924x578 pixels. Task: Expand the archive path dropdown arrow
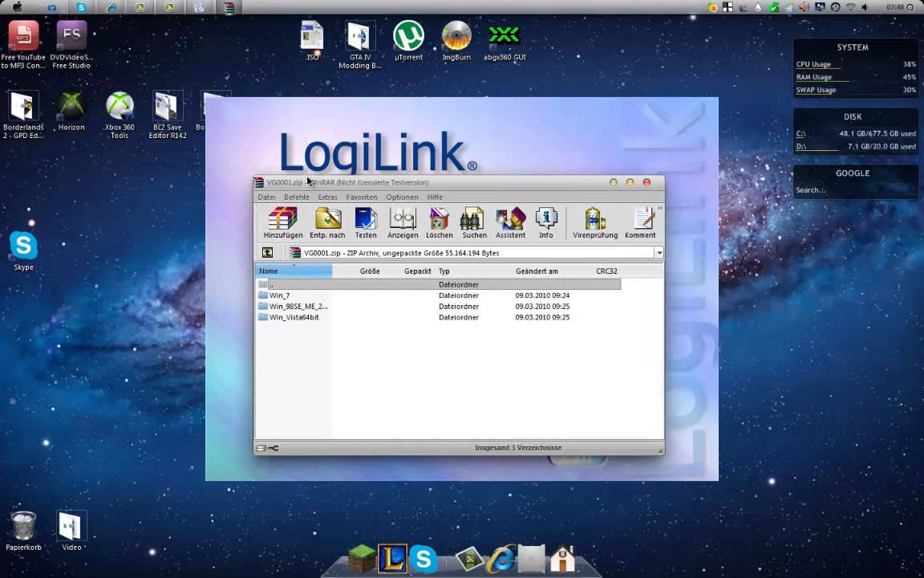tap(659, 253)
